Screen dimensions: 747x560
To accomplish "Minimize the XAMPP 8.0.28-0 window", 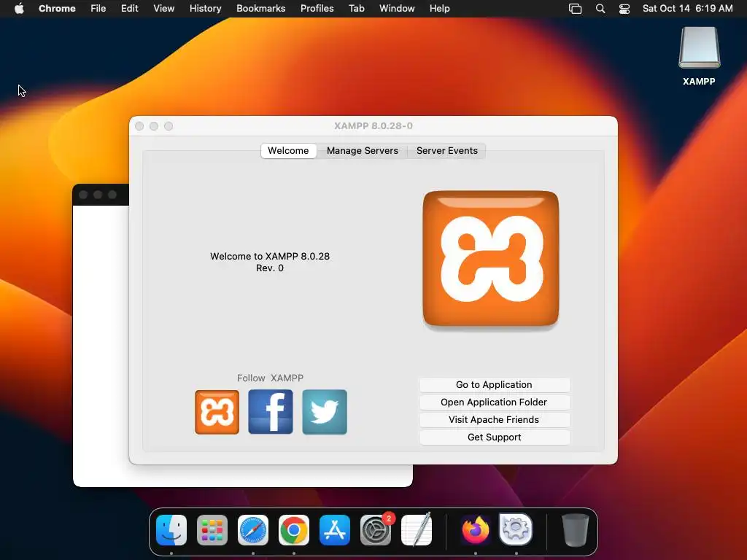I will (x=154, y=126).
